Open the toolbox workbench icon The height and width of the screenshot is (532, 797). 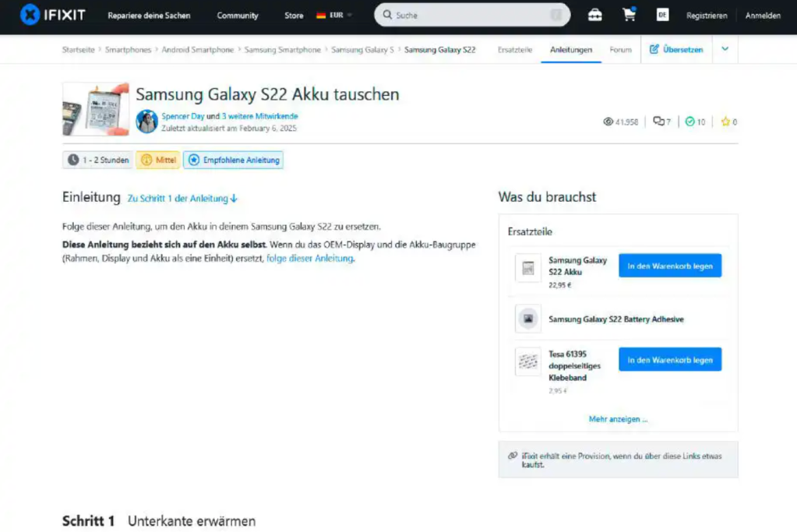click(x=594, y=15)
